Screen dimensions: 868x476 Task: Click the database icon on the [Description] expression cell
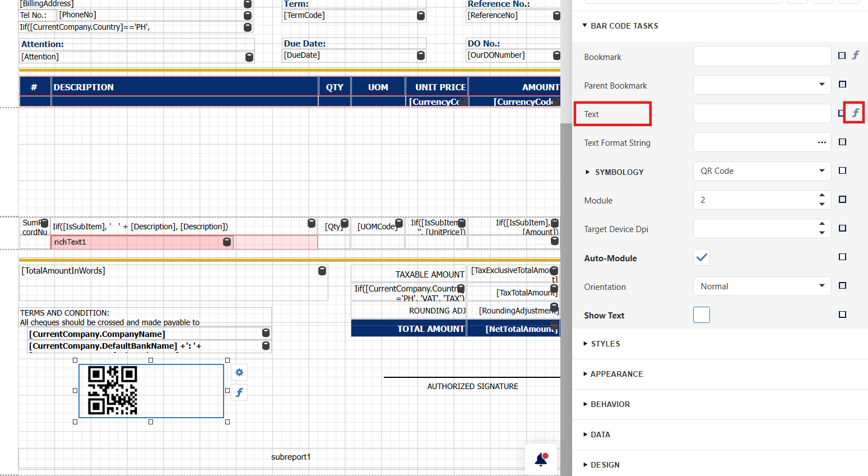pyautogui.click(x=312, y=223)
